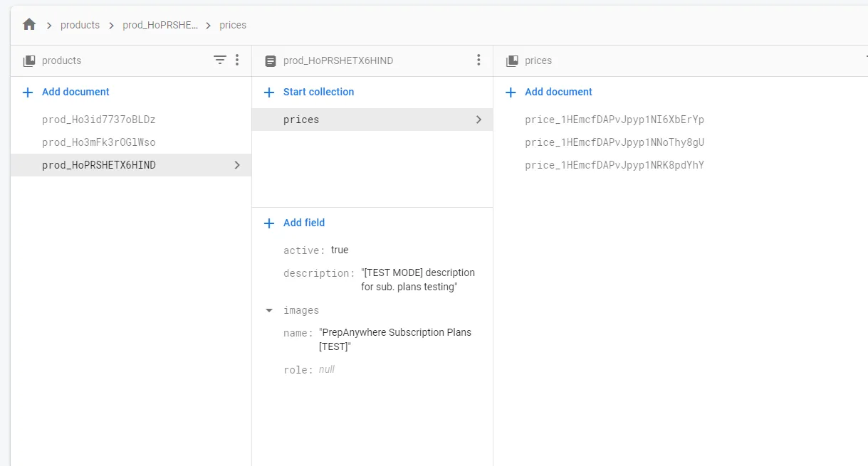Open price_1HEmcfDAPvJpyp1NNoThy8gU document
The height and width of the screenshot is (466, 868).
(614, 142)
